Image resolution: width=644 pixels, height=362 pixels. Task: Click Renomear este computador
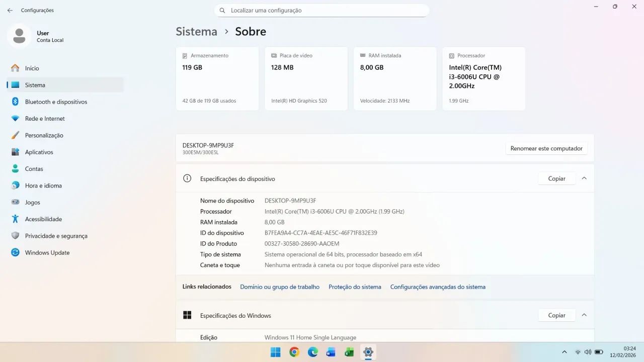click(x=546, y=148)
